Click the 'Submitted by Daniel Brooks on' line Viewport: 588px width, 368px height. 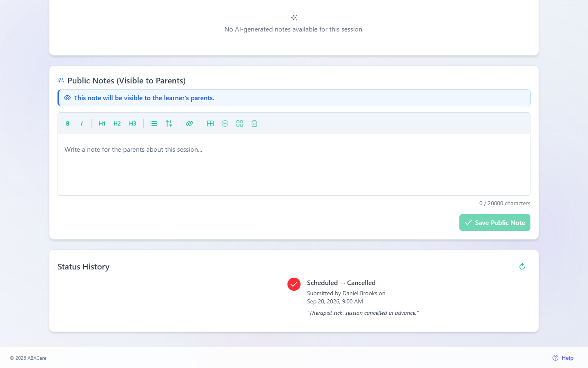click(x=346, y=293)
